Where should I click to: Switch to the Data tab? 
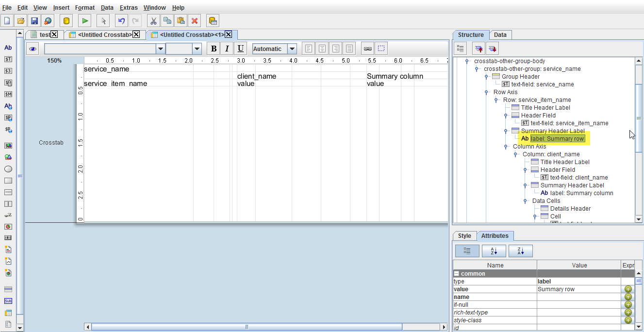tap(500, 34)
